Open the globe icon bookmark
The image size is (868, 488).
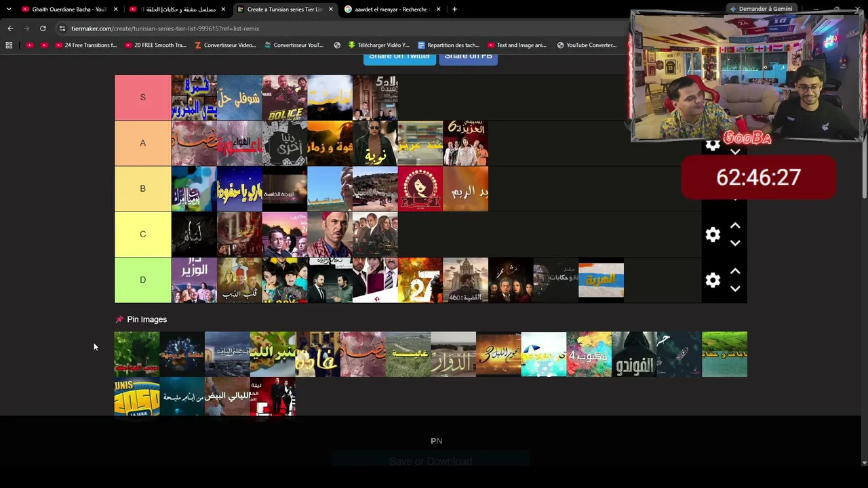pos(337,45)
